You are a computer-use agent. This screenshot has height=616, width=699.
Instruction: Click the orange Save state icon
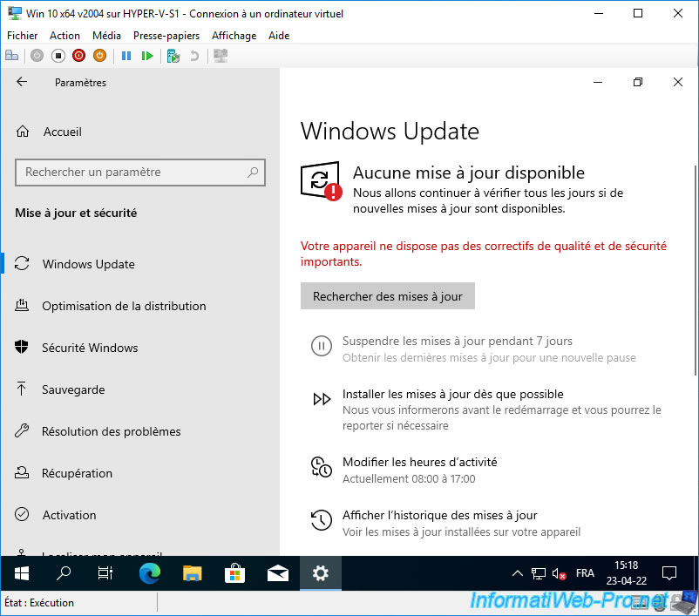click(100, 56)
